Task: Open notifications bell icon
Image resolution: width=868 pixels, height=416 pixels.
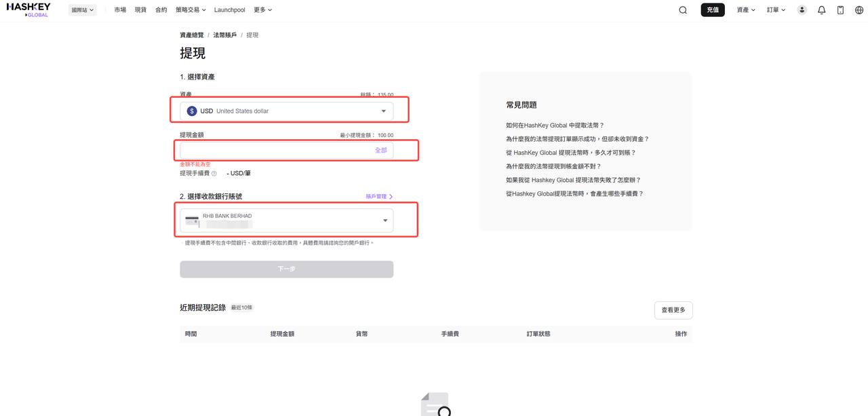Action: (821, 10)
